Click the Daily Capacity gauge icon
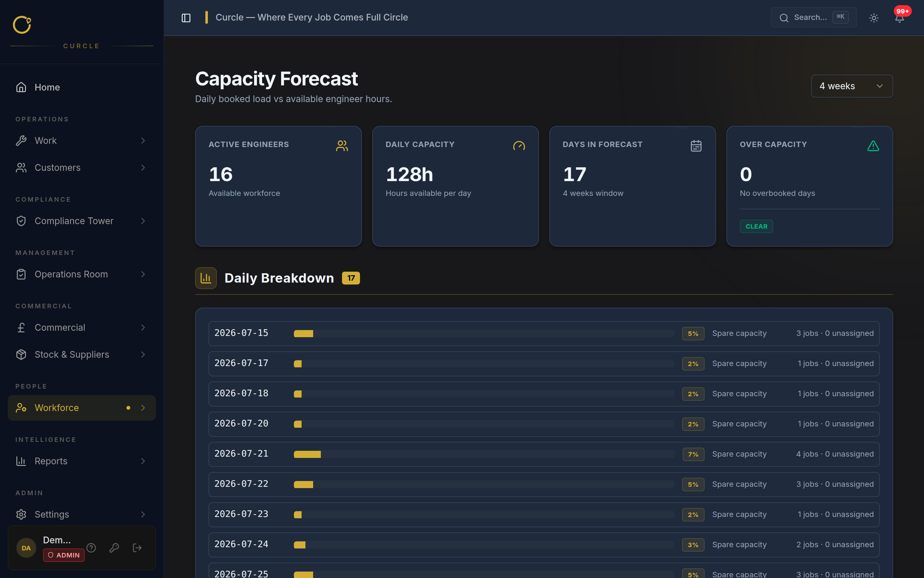Viewport: 924px width, 578px height. click(519, 146)
